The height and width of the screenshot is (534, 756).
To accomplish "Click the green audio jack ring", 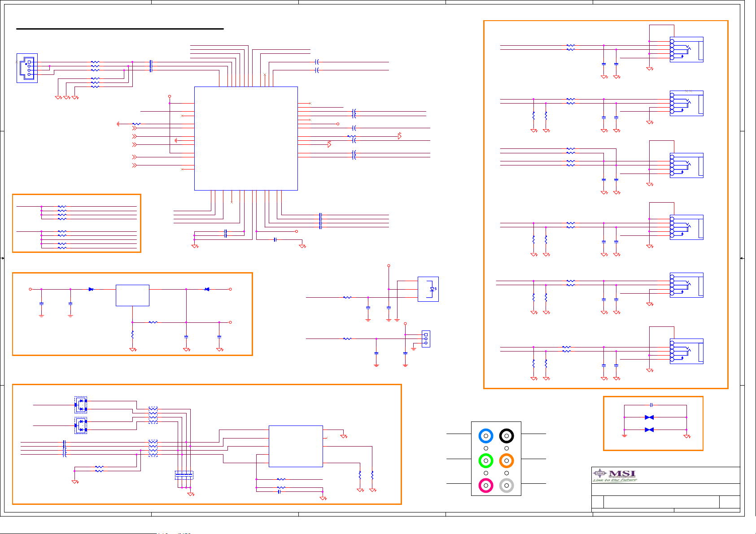I will click(x=486, y=460).
